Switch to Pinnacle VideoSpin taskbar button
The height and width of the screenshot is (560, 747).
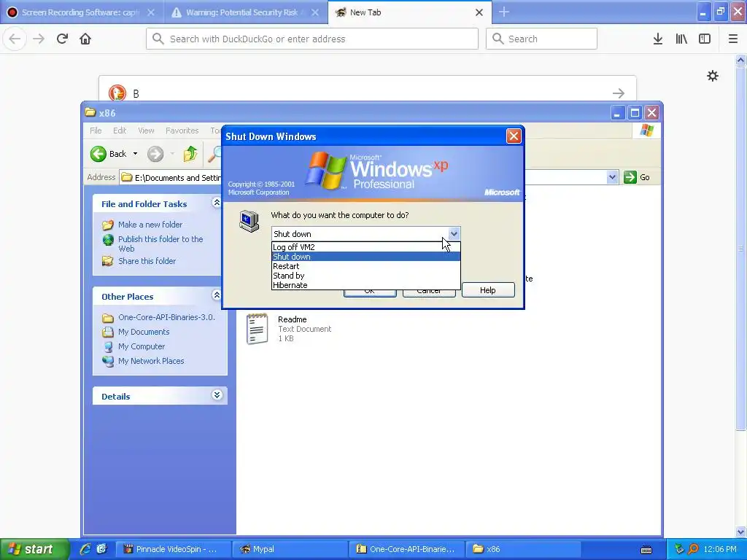pos(173,549)
